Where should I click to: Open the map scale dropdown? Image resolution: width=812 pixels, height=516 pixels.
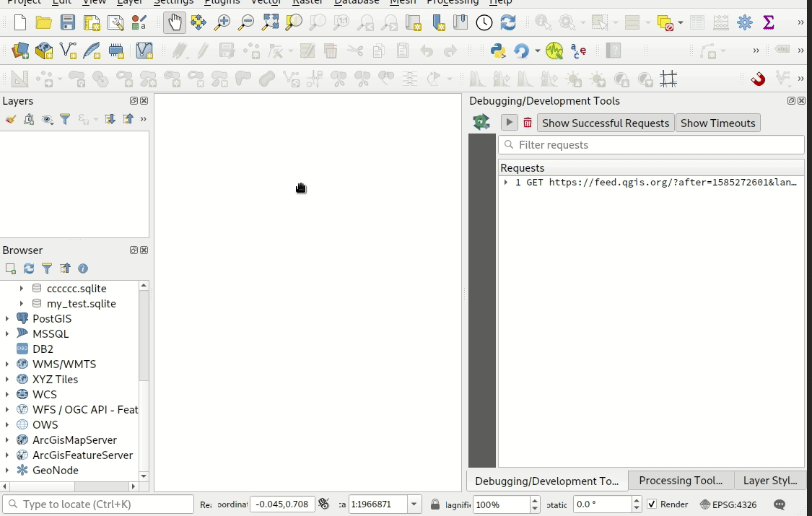[414, 504]
